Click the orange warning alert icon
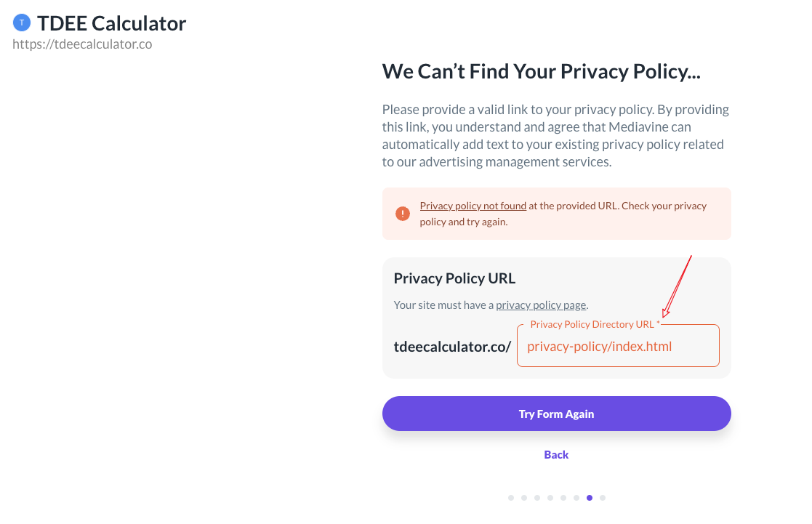 click(402, 214)
